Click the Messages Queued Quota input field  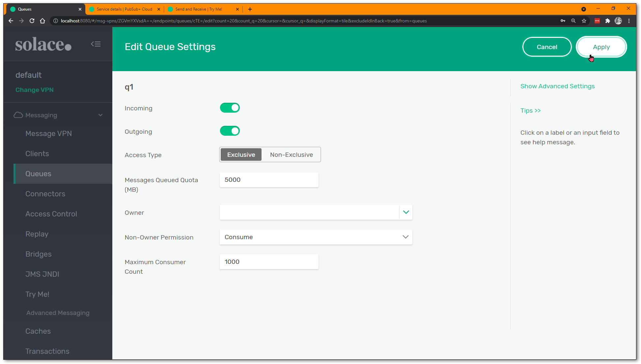(269, 180)
